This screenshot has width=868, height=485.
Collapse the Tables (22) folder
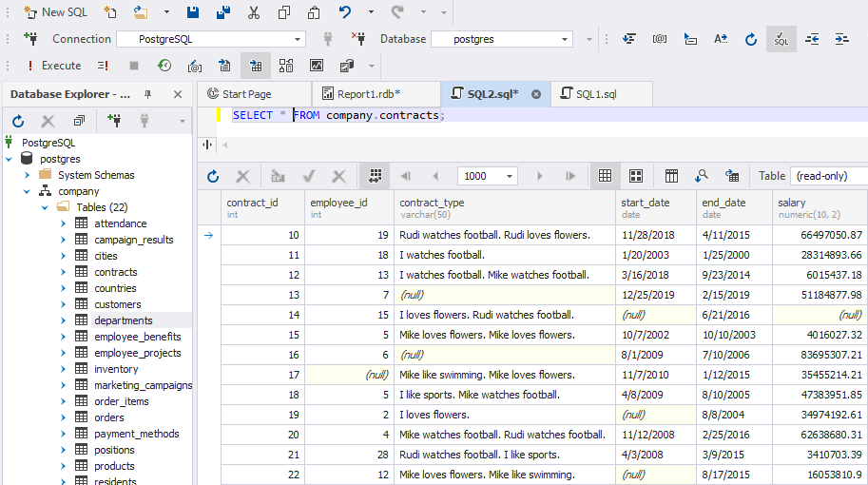click(45, 207)
